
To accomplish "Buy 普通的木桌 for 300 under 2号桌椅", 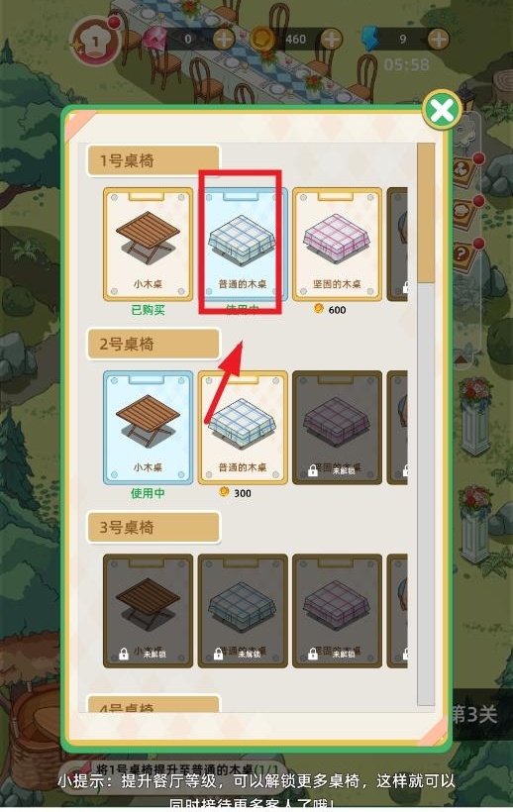I will (x=243, y=428).
